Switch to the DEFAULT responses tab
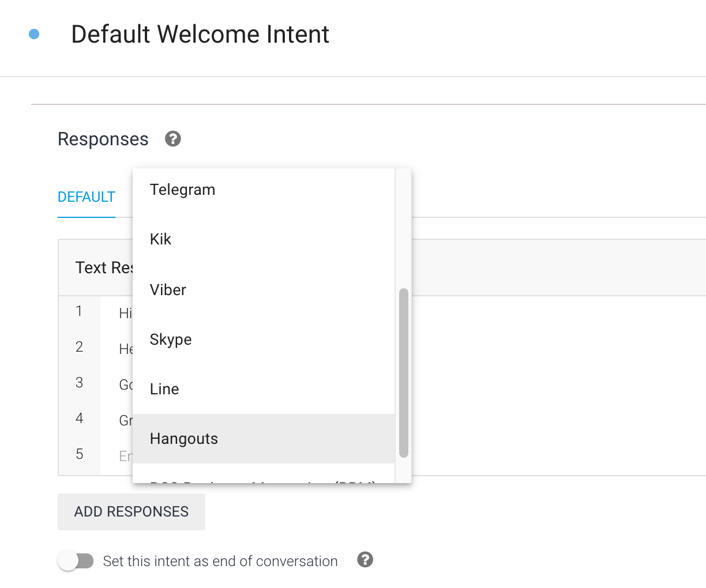The width and height of the screenshot is (706, 588). pos(87,197)
